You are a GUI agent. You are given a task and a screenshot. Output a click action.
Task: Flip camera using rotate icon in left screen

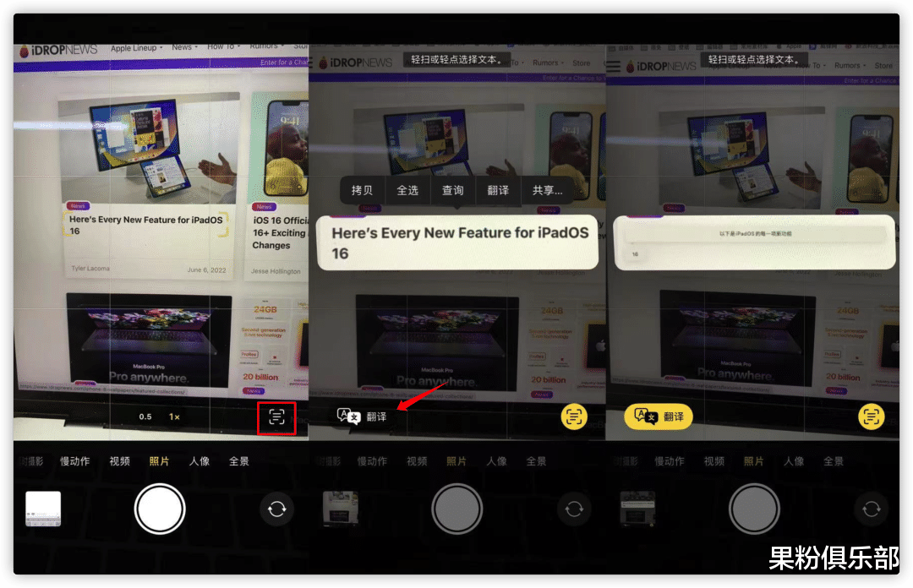coord(276,509)
